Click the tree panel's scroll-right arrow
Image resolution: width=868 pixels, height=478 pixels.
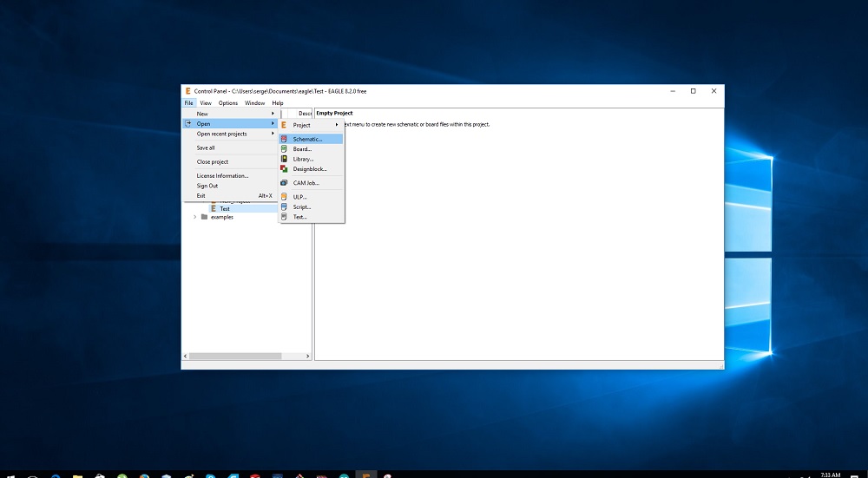click(308, 357)
